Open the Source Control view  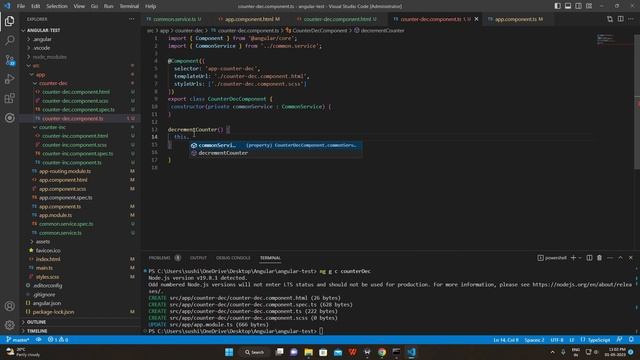[x=10, y=60]
